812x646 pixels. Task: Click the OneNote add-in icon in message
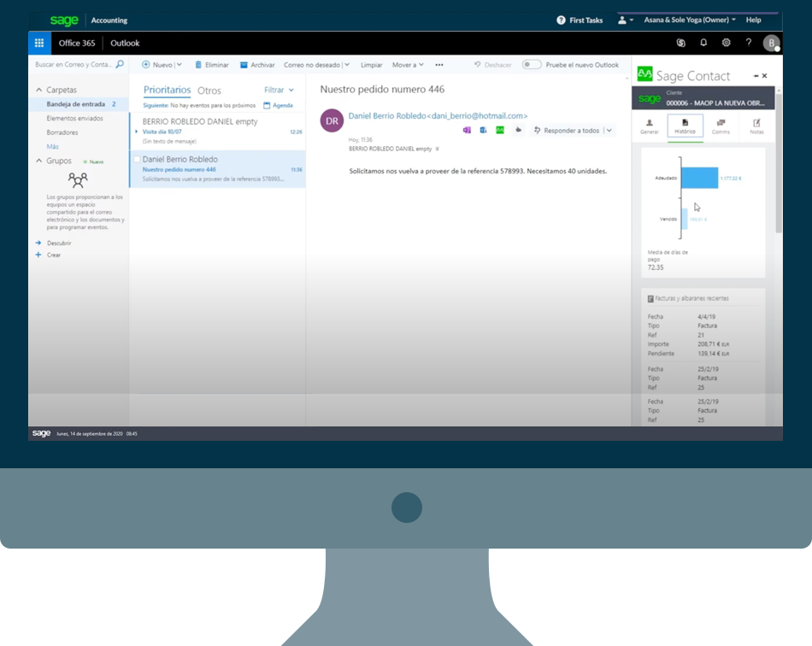(467, 130)
